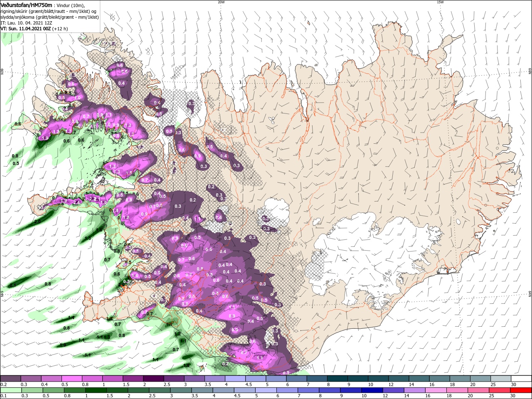Click the 0.2 mauve swatch in the upper legend row
Viewport: 532px width, 399px height.
point(11,379)
